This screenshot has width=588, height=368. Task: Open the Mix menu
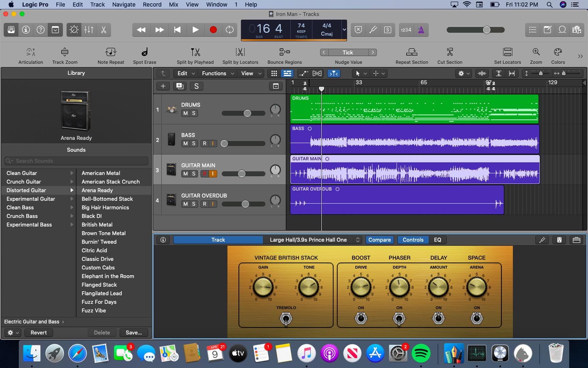point(174,4)
